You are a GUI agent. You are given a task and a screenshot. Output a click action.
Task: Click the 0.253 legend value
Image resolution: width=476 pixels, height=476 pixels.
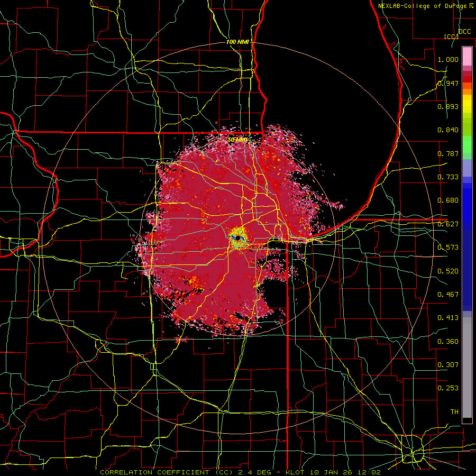448,388
